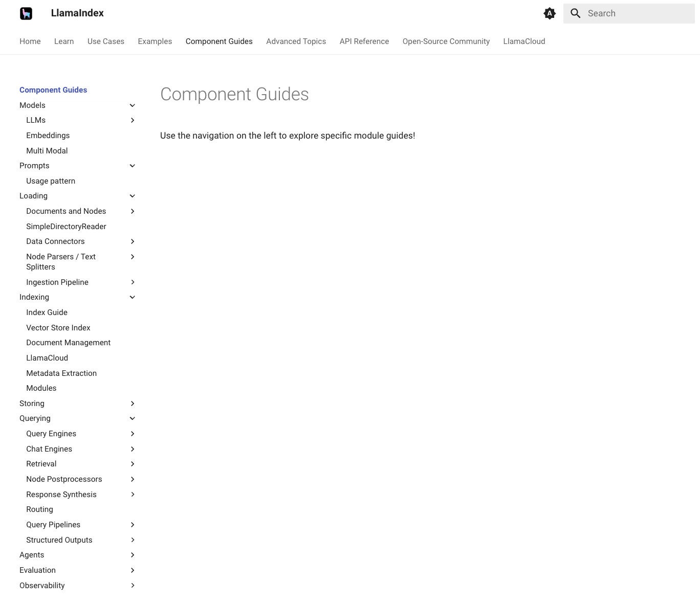The width and height of the screenshot is (700, 604).
Task: Click the search magnifier icon
Action: [576, 13]
